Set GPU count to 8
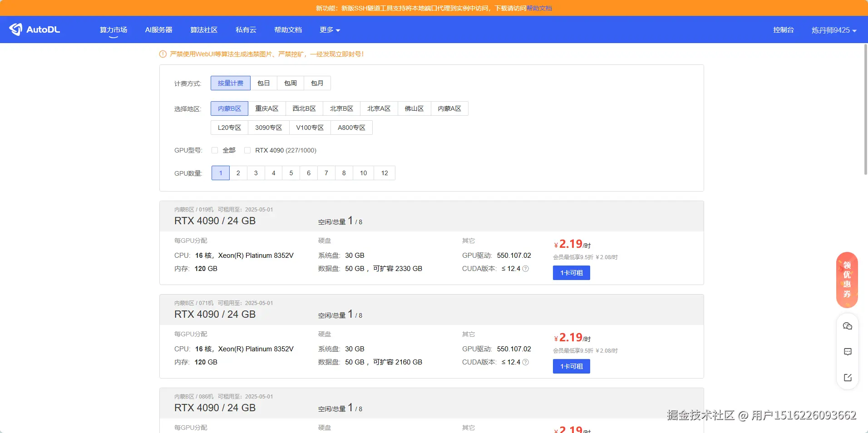Viewport: 868px width, 433px height. 344,173
